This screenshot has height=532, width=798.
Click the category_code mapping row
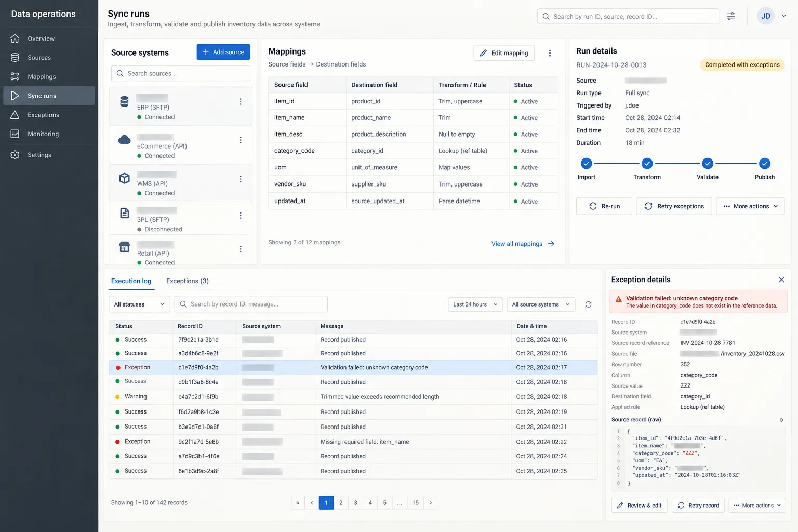[x=413, y=151]
